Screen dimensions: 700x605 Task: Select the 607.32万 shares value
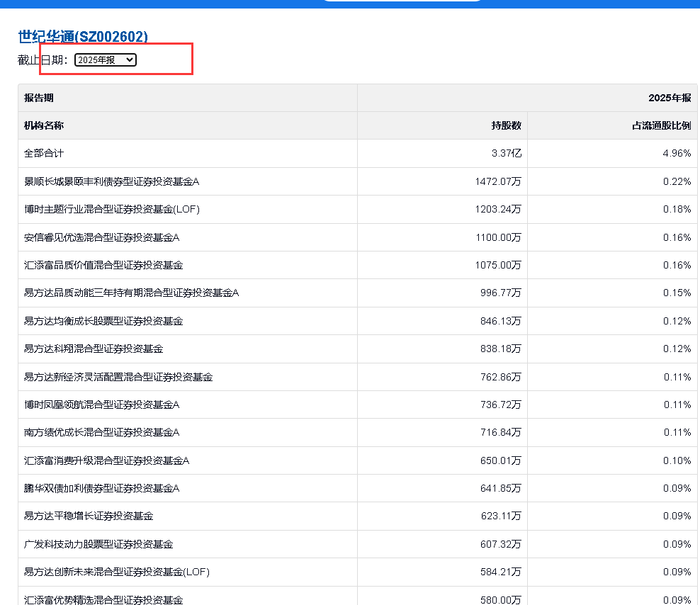[501, 544]
